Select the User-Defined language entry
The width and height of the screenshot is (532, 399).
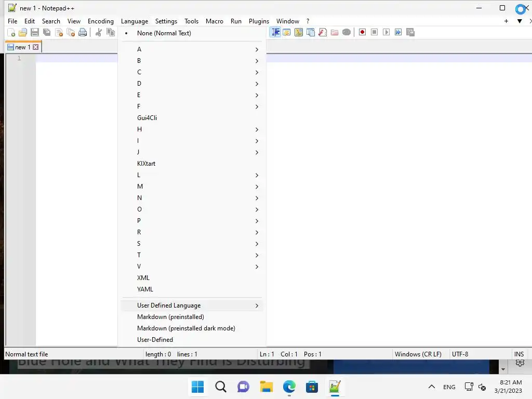pyautogui.click(x=192, y=340)
